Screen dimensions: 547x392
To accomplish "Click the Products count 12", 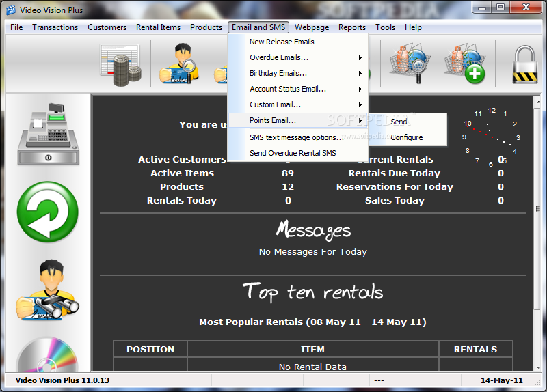I will click(x=288, y=186).
